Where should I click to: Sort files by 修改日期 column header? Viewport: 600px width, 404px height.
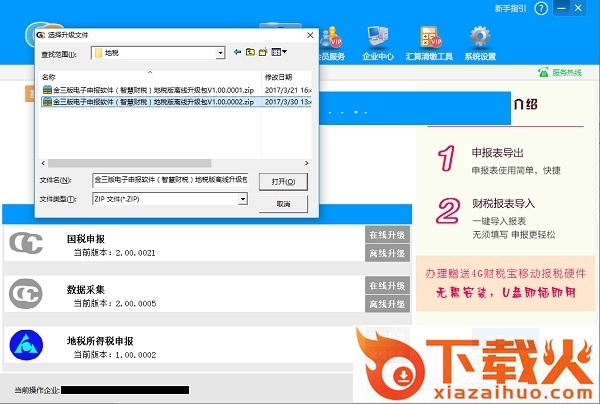[286, 77]
